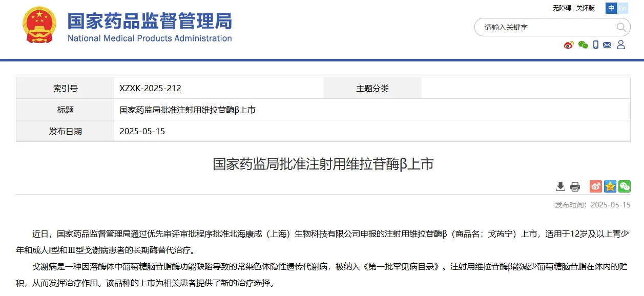The width and height of the screenshot is (644, 296).
Task: Share article via green WeChat button
Action: coord(624,186)
